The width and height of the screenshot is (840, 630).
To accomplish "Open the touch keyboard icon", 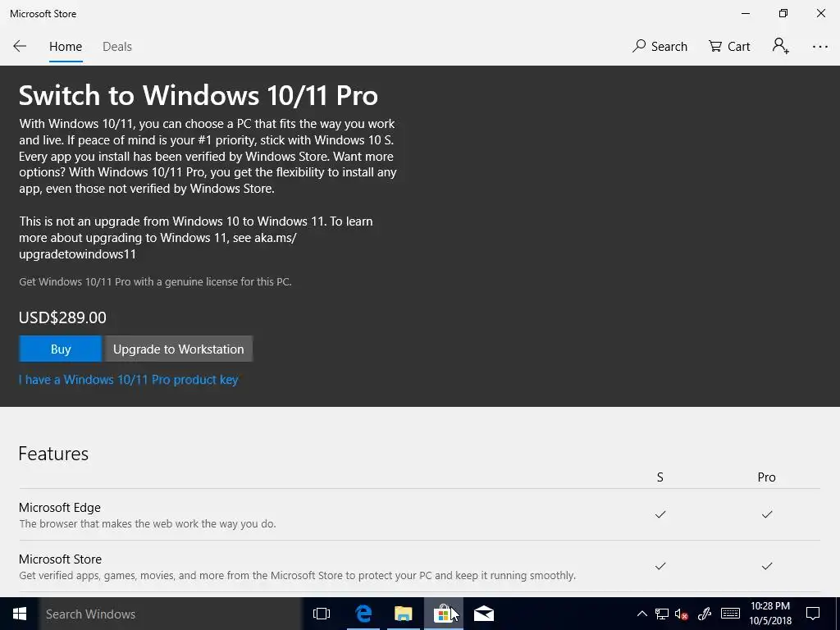I will pos(730,614).
